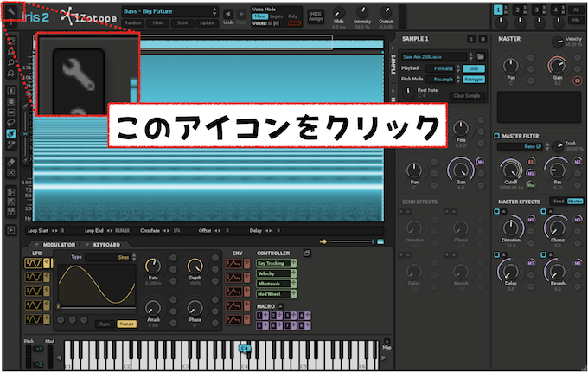
Task: Mute Sample 1 with M button
Action: coord(483,39)
